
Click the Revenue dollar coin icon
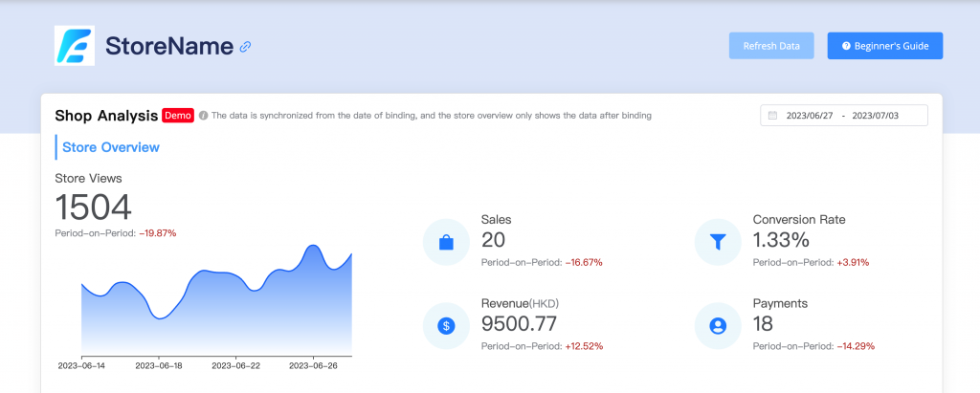pyautogui.click(x=446, y=325)
